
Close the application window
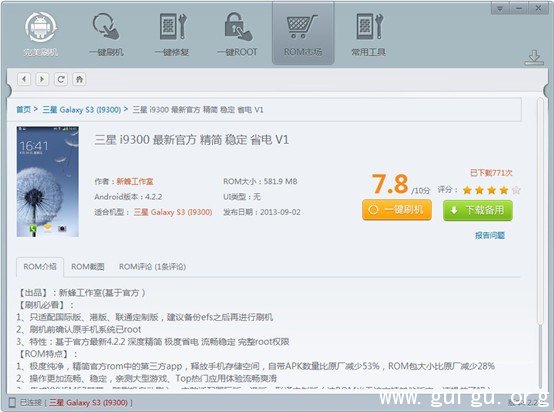(538, 8)
